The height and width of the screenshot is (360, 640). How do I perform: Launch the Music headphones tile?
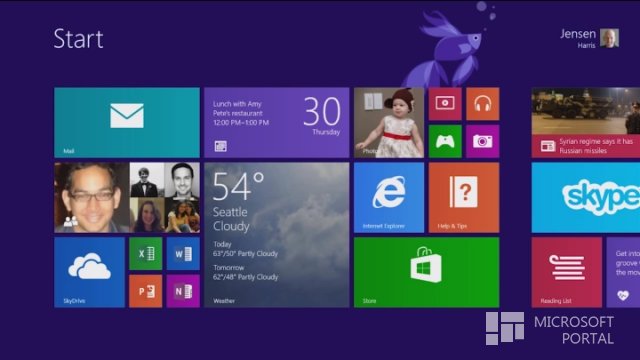click(x=482, y=104)
